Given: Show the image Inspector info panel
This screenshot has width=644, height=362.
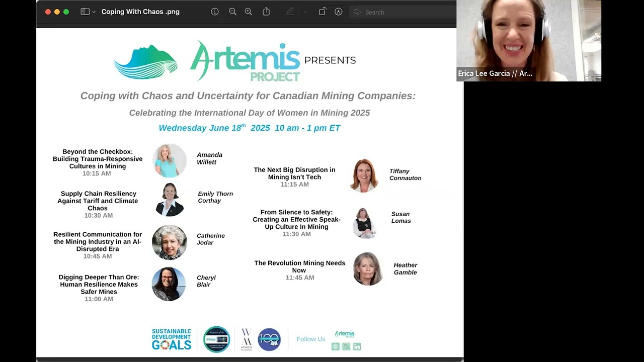Looking at the screenshot, I should pyautogui.click(x=215, y=12).
